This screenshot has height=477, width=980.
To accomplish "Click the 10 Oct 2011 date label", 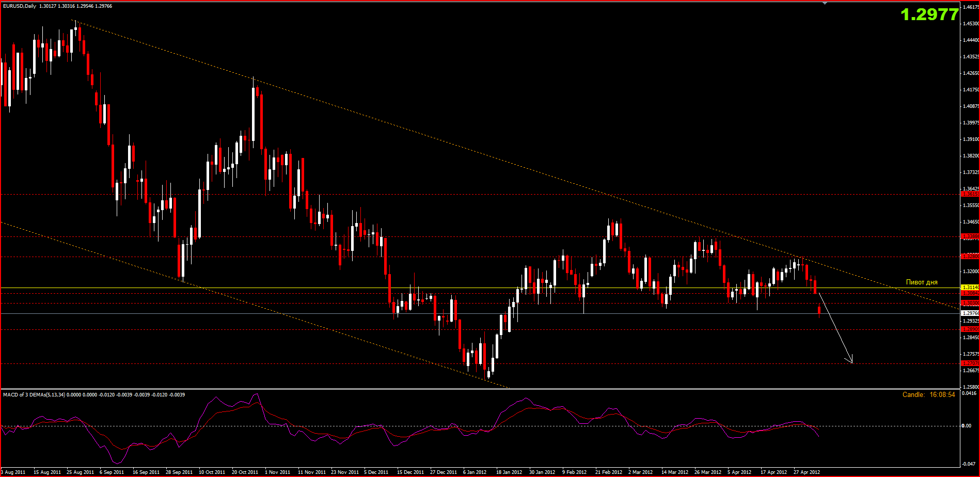I will 212,472.
